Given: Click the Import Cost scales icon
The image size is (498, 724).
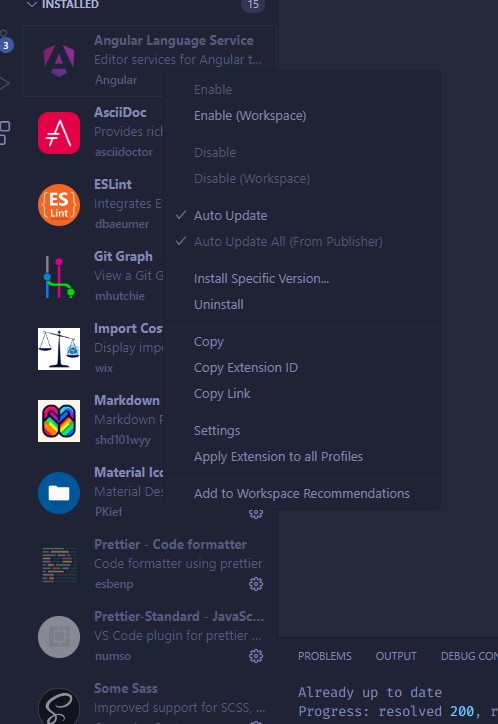Looking at the screenshot, I should coord(59,349).
